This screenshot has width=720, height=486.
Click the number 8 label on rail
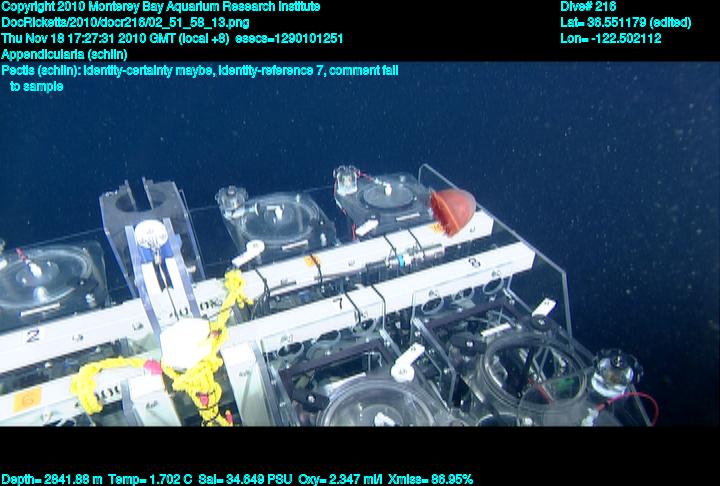coord(473,261)
